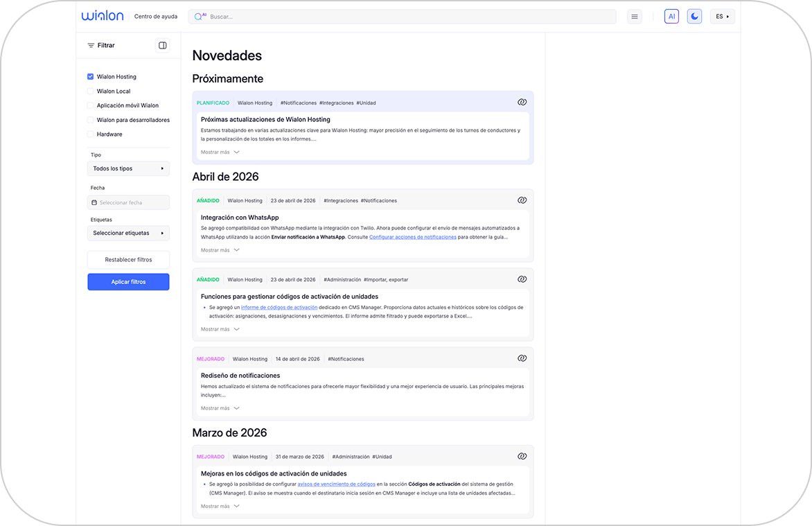Check Aplicación móvil Wialon checkbox

click(91, 105)
